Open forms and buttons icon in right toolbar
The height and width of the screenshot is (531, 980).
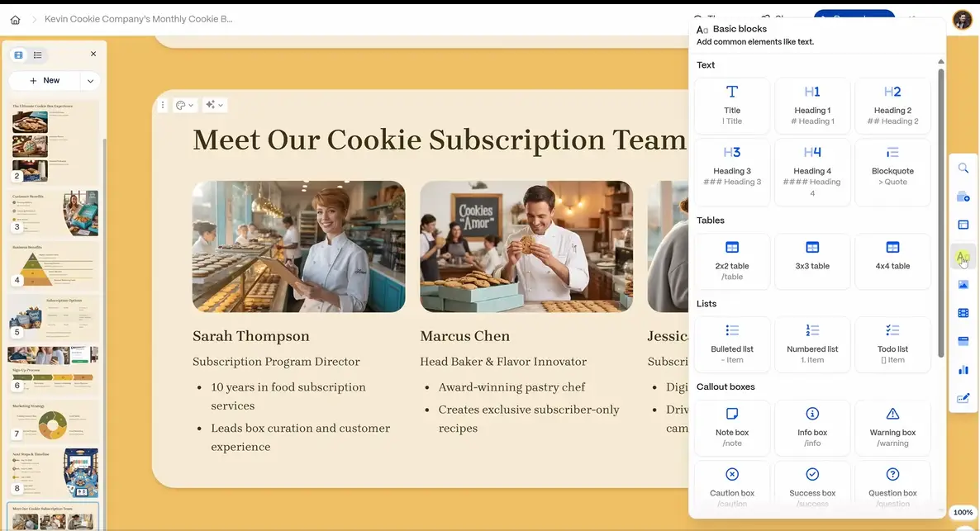pos(963,398)
